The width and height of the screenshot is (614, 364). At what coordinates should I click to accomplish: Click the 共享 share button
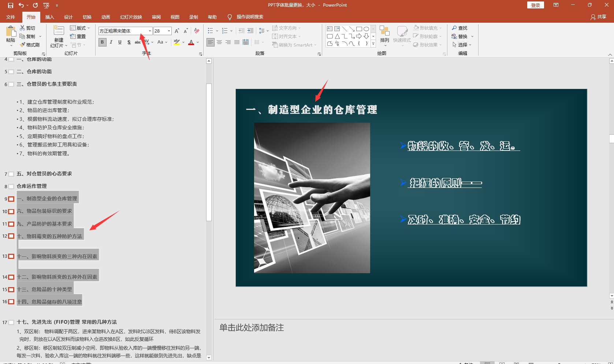(598, 17)
